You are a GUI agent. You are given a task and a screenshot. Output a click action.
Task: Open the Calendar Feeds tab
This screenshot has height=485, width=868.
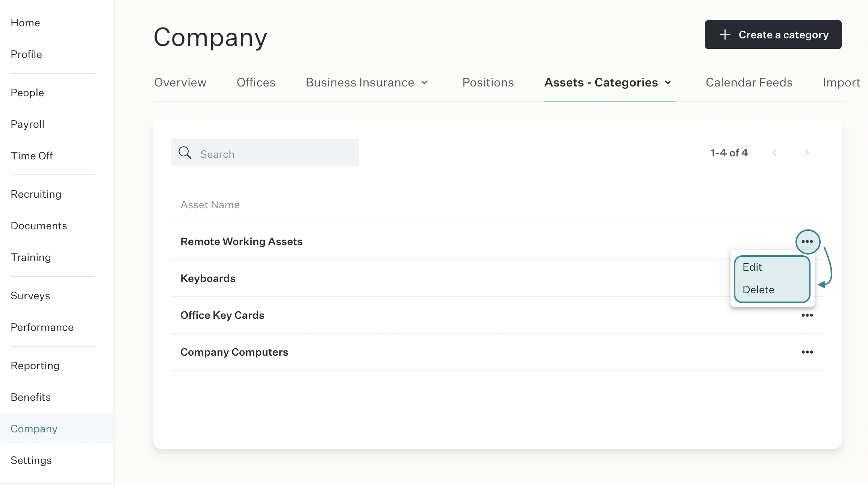(749, 82)
